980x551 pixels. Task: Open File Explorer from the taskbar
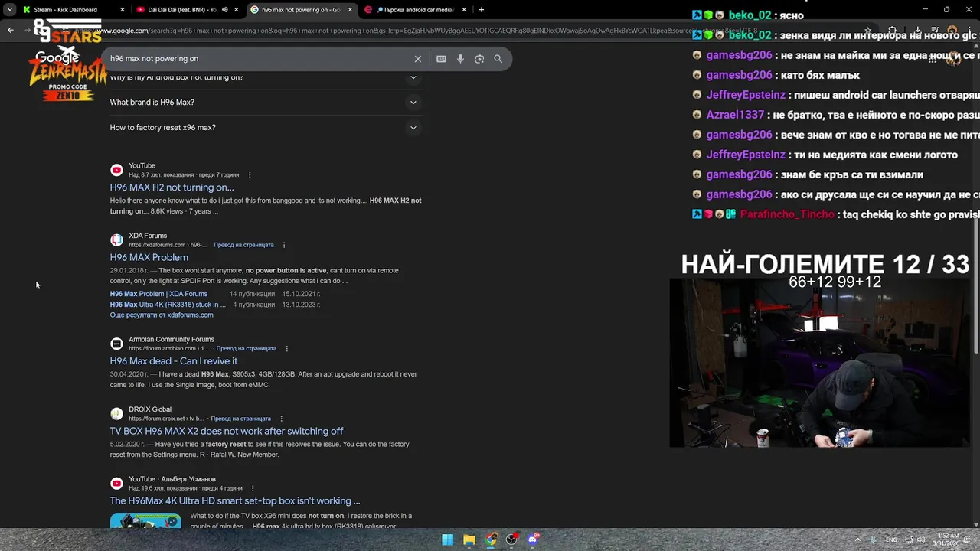469,540
